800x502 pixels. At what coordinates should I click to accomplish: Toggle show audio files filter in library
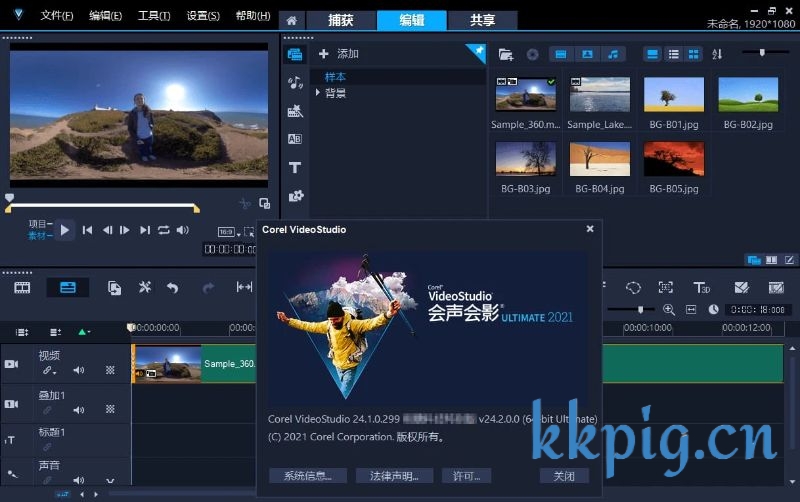click(613, 54)
